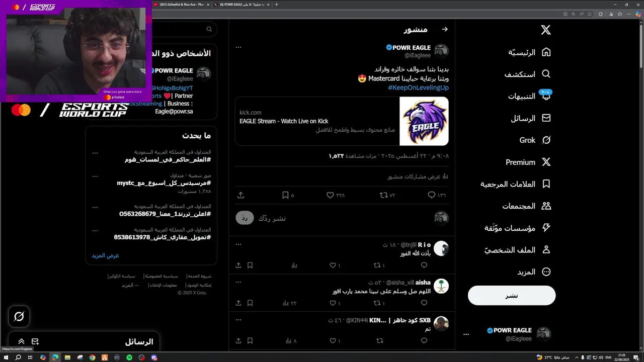
Task: Open trend #العلم_حاكم_في_لمسات_هوم
Action: tap(168, 159)
